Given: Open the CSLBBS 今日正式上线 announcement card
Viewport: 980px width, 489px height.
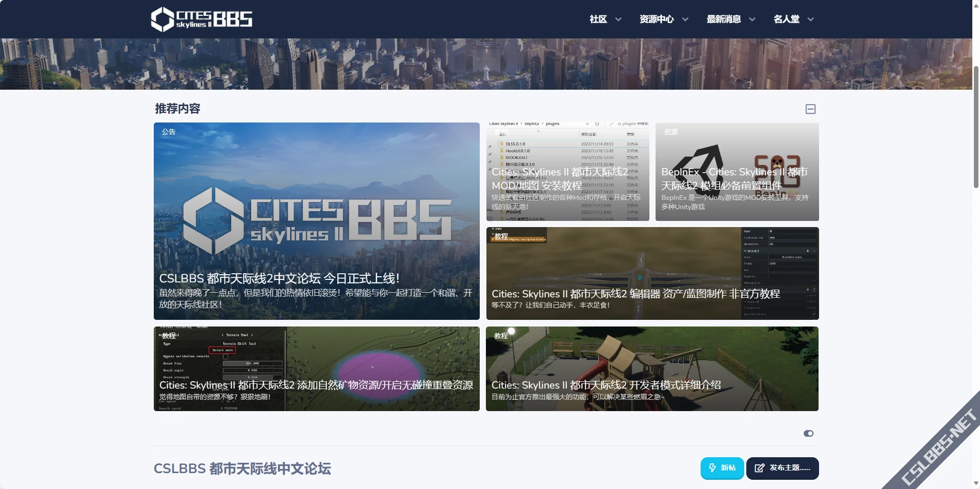Looking at the screenshot, I should (317, 221).
